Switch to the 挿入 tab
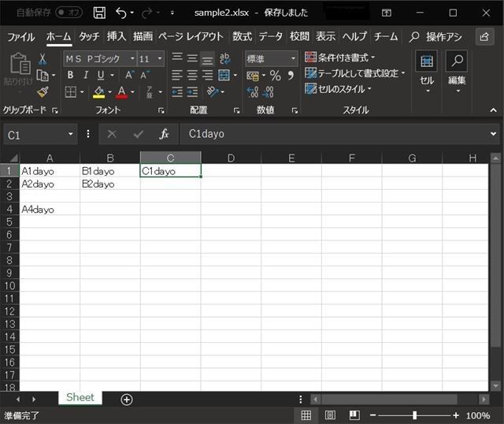 tap(117, 36)
